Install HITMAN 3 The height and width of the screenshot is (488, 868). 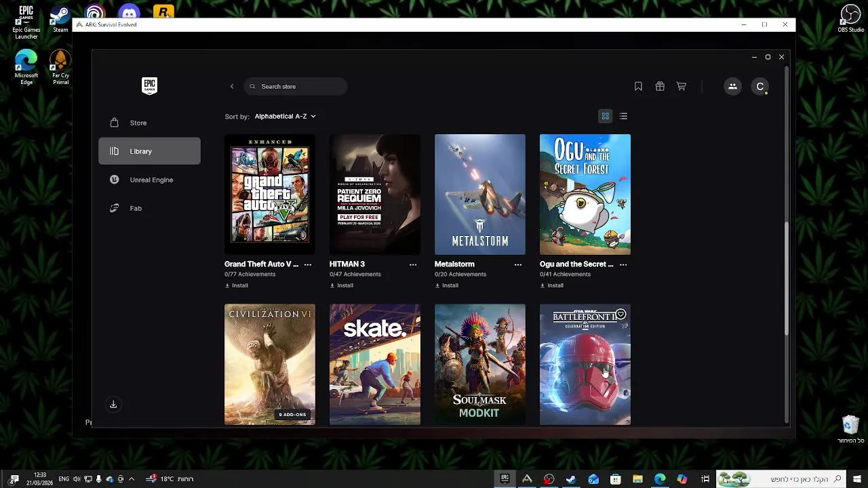(x=342, y=285)
